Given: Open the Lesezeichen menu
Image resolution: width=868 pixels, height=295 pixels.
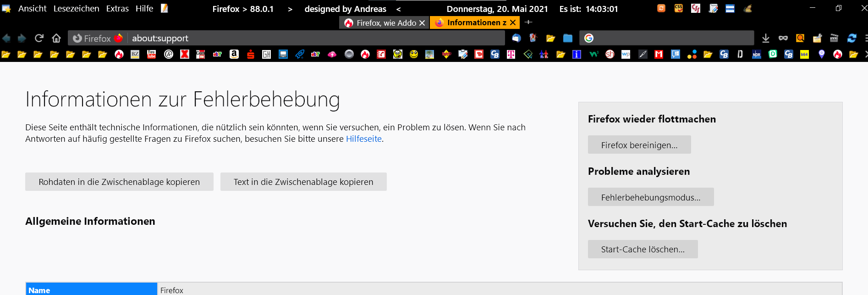Looking at the screenshot, I should tap(76, 8).
